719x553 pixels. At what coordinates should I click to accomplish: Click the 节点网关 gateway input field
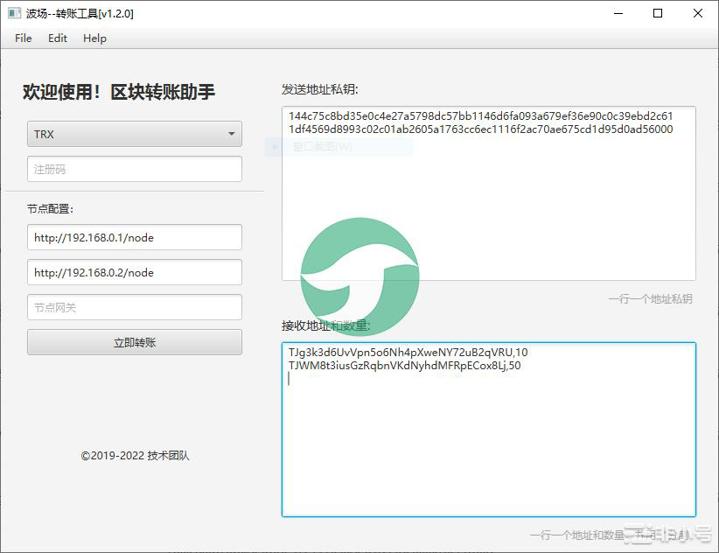pos(134,307)
